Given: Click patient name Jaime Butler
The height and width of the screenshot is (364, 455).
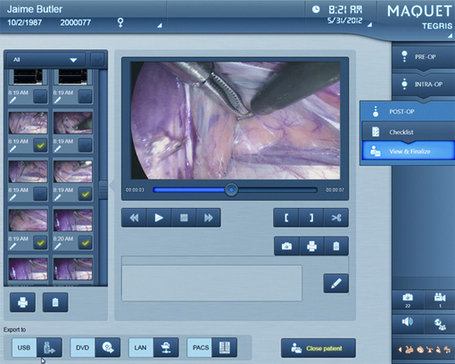Looking at the screenshot, I should pyautogui.click(x=35, y=9).
